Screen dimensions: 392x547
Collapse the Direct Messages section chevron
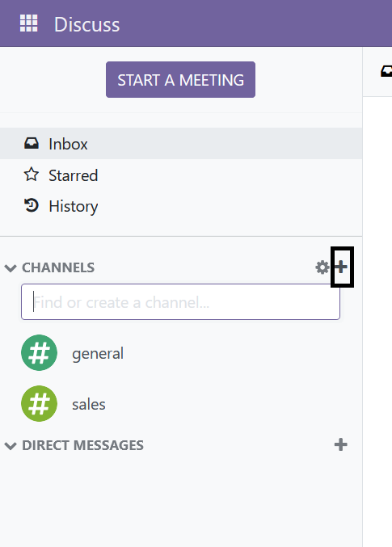(x=11, y=445)
